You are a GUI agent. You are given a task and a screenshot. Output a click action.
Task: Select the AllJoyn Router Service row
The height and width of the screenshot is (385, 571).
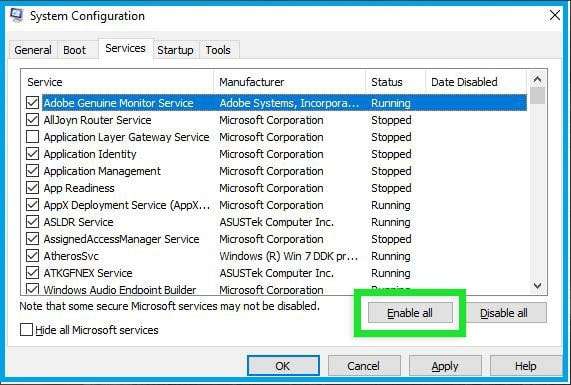[276, 120]
